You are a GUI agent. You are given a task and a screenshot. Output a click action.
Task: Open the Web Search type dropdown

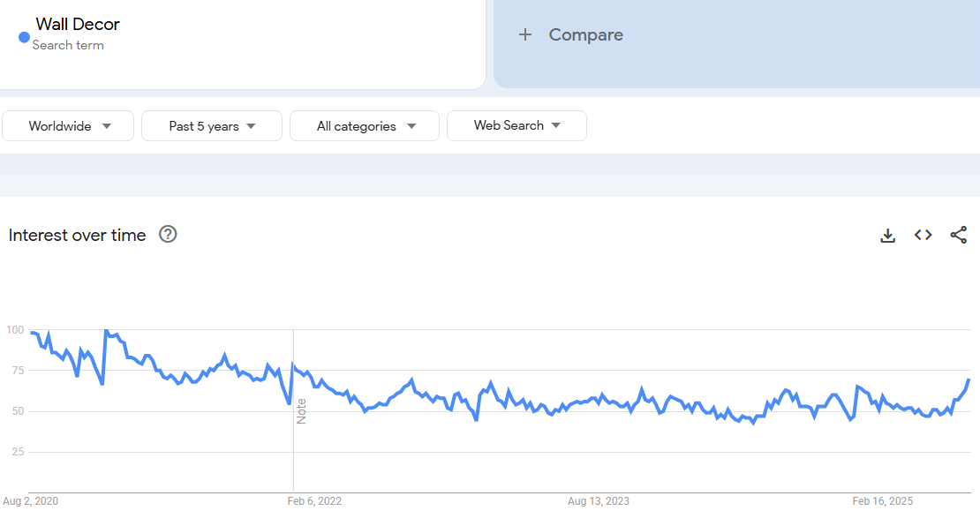point(516,125)
